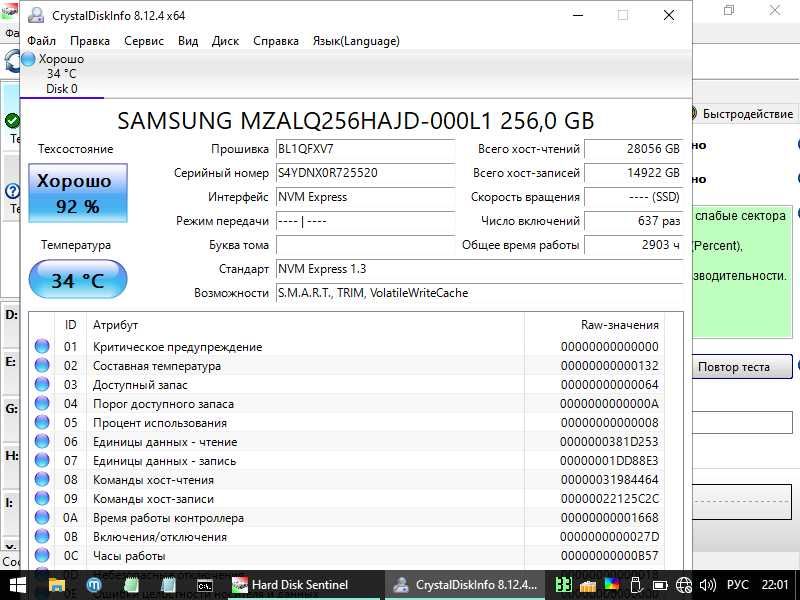The image size is (800, 600).
Task: Click the green tray icon showing 33
Action: 563,585
